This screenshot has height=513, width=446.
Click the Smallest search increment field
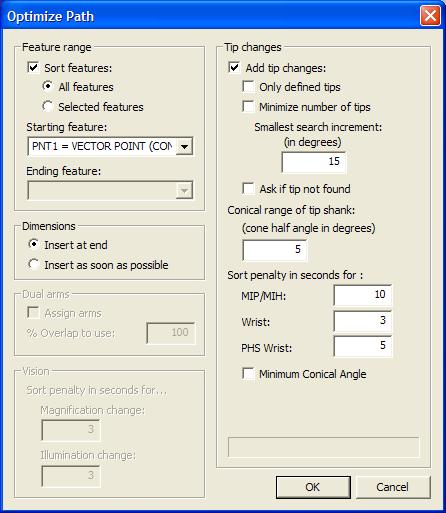pos(314,162)
